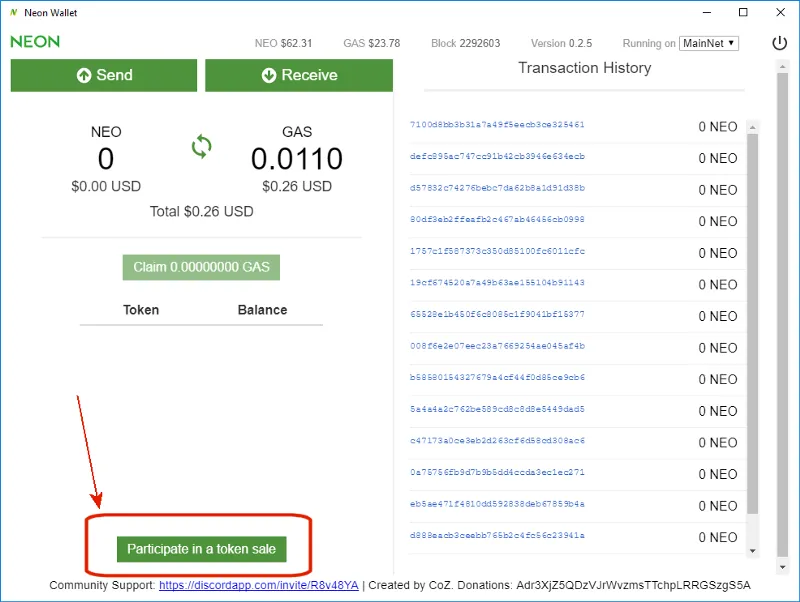This screenshot has width=800, height=602.
Task: Log out using the power icon
Action: click(x=780, y=43)
